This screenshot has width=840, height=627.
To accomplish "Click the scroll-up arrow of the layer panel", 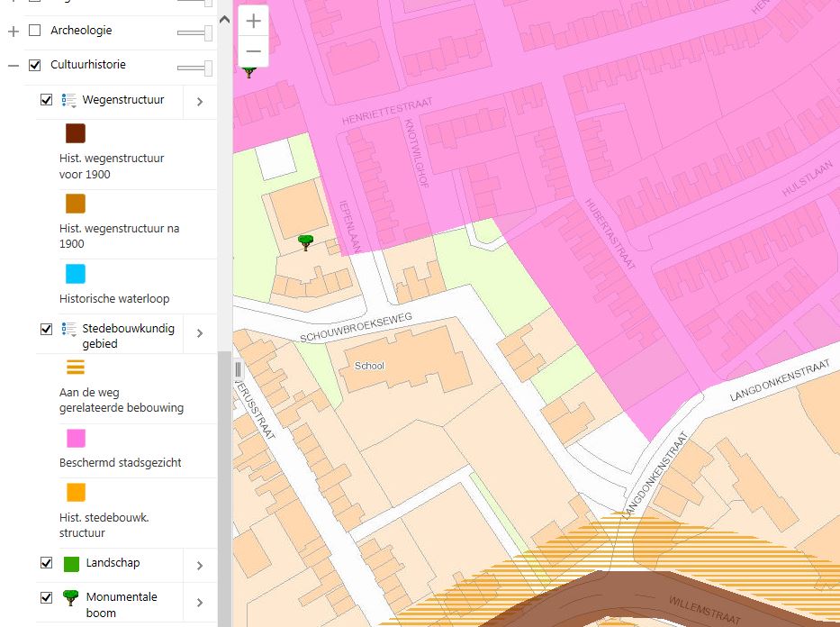I will click(x=225, y=20).
